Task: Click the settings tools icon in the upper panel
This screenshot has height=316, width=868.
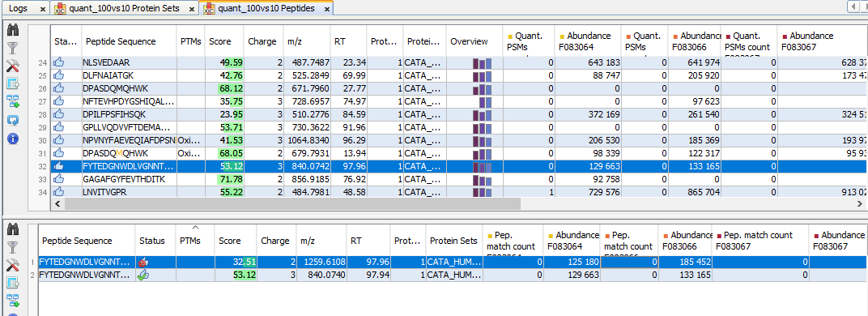Action: (x=13, y=66)
